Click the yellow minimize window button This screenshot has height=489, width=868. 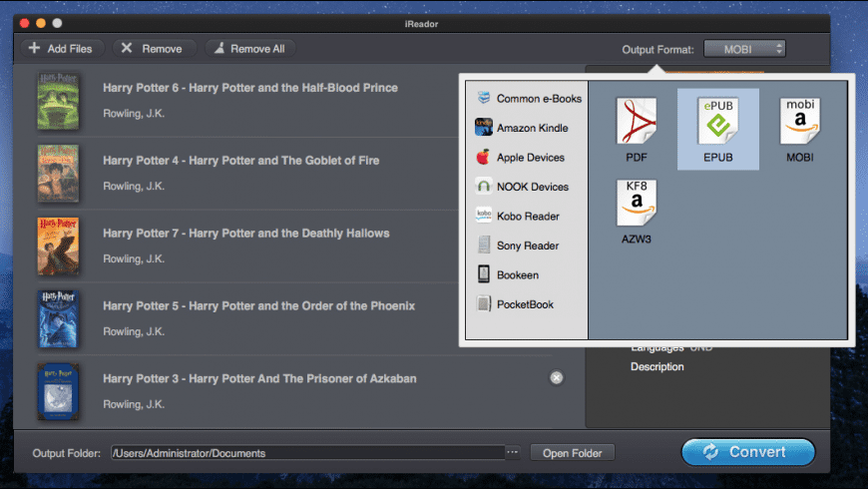[x=41, y=23]
